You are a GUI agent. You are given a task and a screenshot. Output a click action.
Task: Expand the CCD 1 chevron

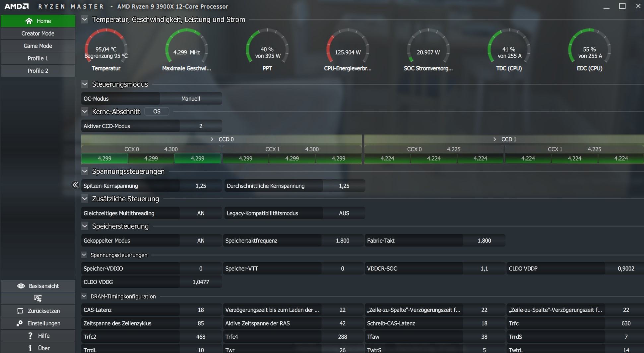coord(495,139)
